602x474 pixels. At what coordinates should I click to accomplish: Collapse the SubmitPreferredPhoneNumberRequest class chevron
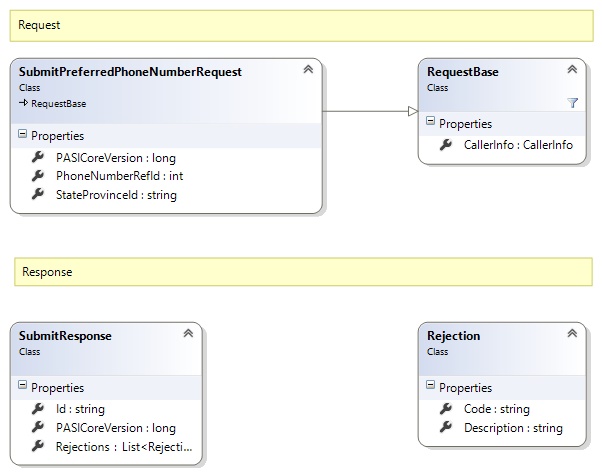click(x=308, y=70)
